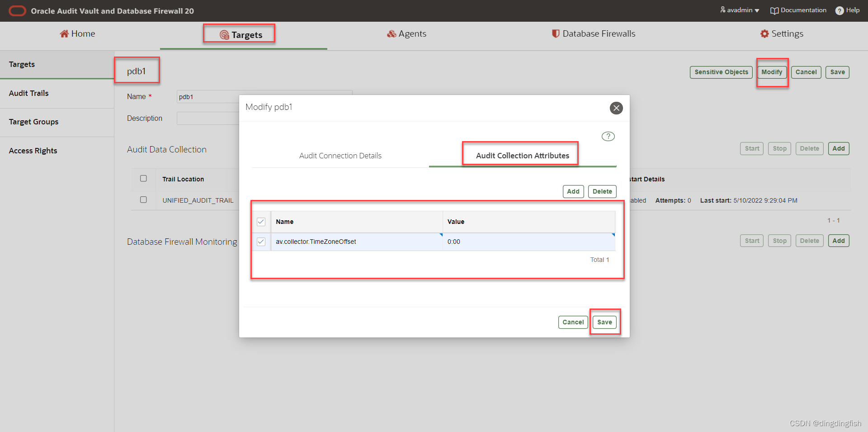The height and width of the screenshot is (432, 868).
Task: Click the Agents icon
Action: [392, 34]
